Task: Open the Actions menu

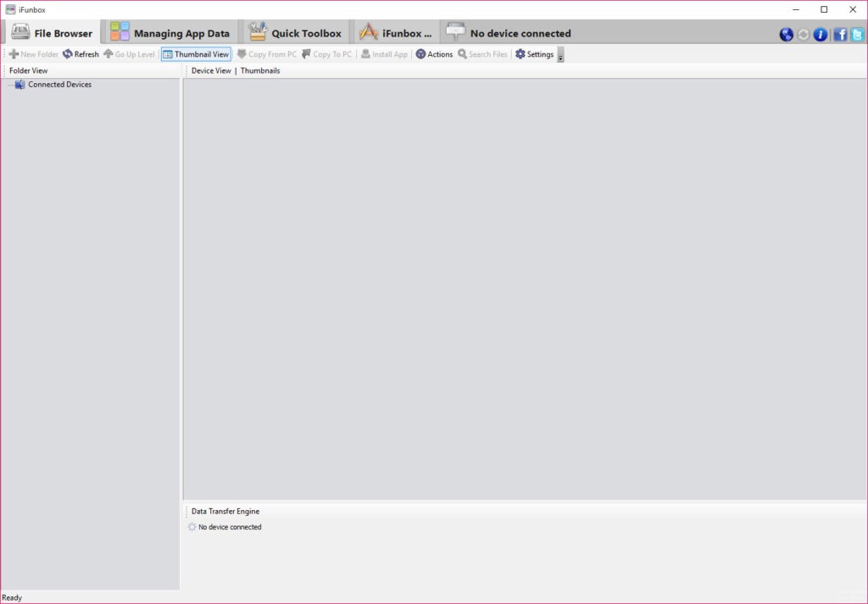Action: pyautogui.click(x=435, y=54)
